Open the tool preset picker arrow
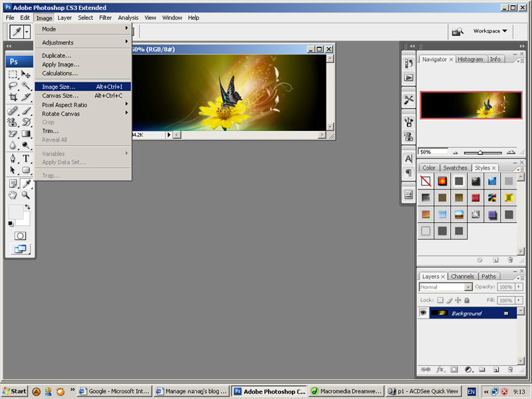 (x=27, y=32)
